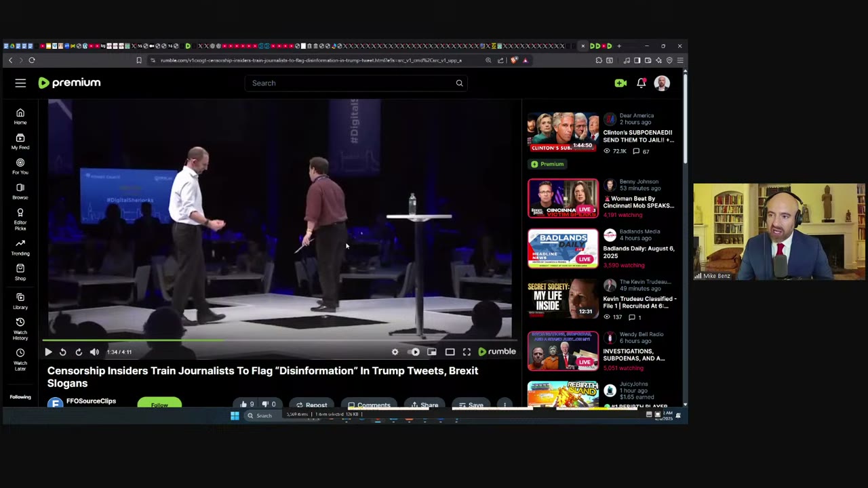Toggle the autoplay switch in the player

pos(414,352)
